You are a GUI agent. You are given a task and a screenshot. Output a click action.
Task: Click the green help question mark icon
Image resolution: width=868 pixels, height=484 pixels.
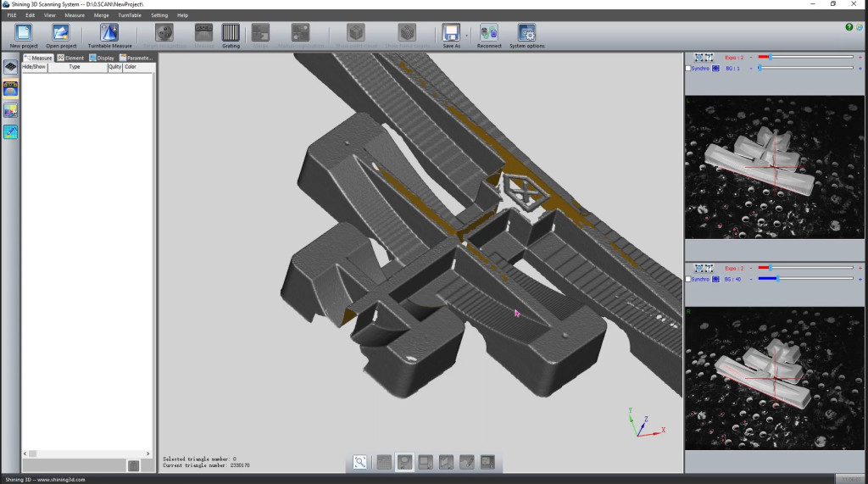849,27
